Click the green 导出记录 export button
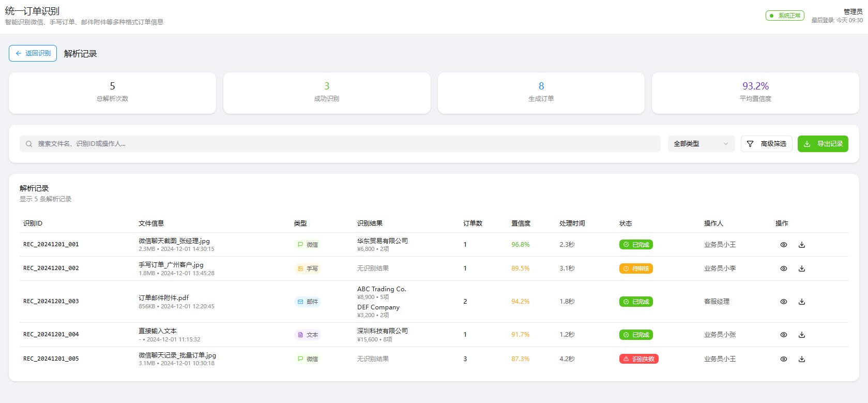The height and width of the screenshot is (403, 868). tap(823, 144)
